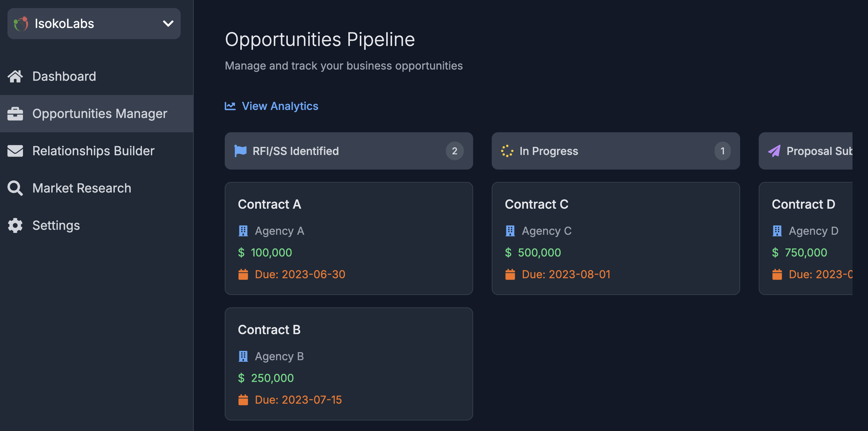Image resolution: width=868 pixels, height=431 pixels.
Task: Click the Opportunities Manager briefcase icon
Action: (15, 113)
